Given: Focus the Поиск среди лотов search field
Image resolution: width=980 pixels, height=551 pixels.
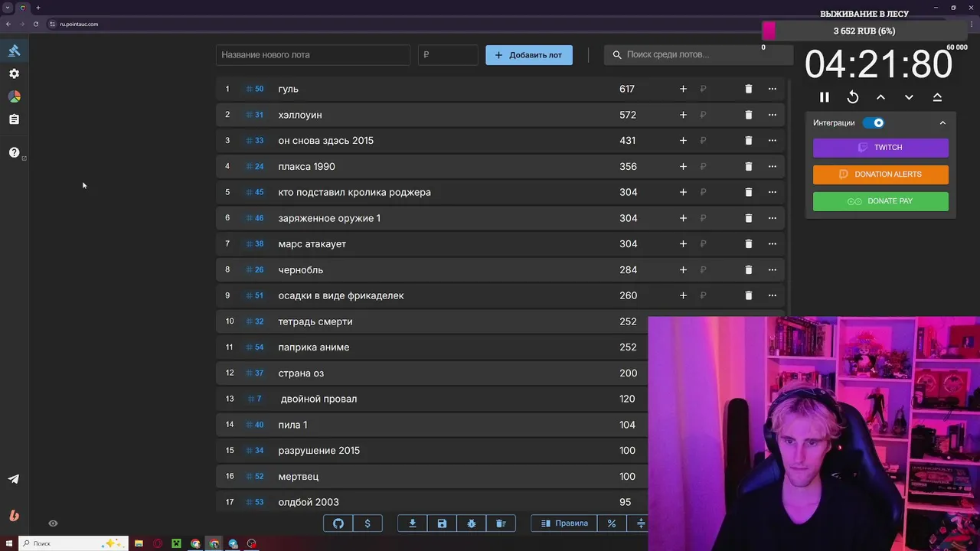Looking at the screenshot, I should coord(698,55).
